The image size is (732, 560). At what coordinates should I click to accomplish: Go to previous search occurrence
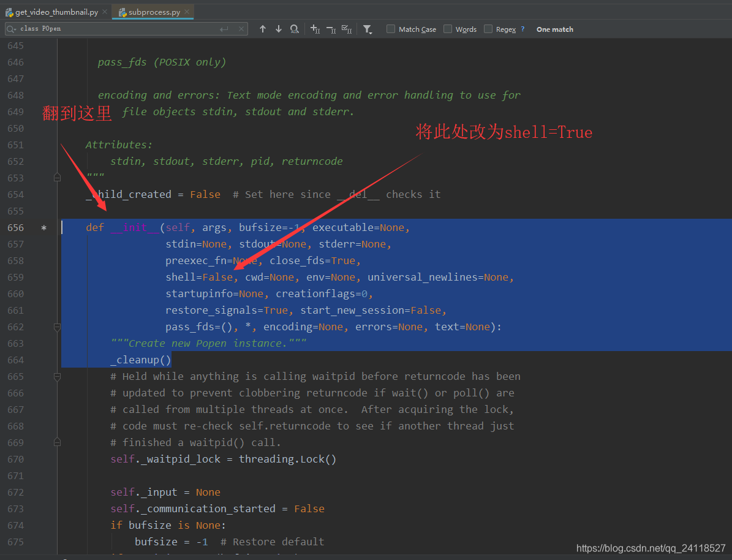(x=263, y=29)
